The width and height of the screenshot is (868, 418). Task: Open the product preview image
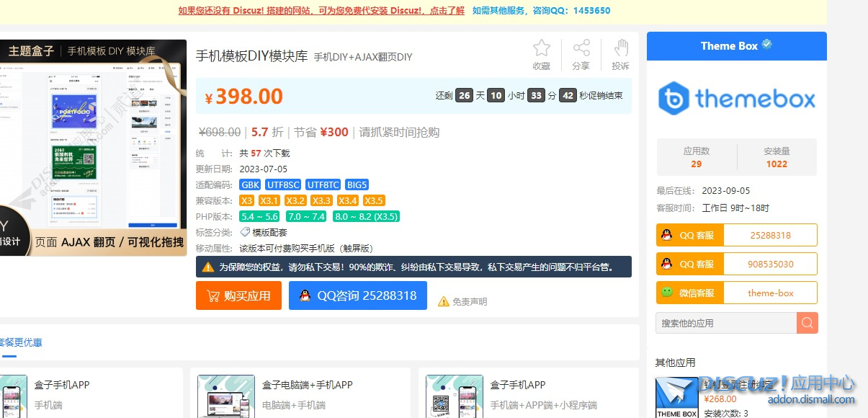[93, 148]
